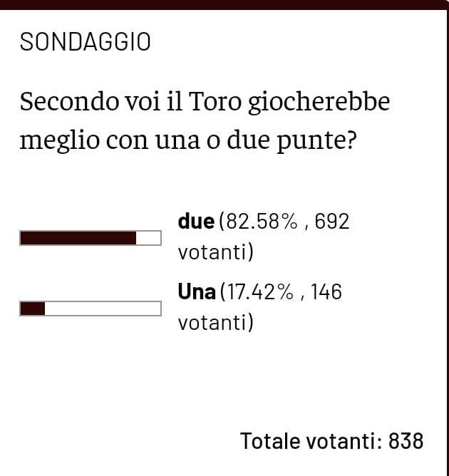Click the dark top border of the poll card
This screenshot has height=476, width=449.
click(x=224, y=5)
